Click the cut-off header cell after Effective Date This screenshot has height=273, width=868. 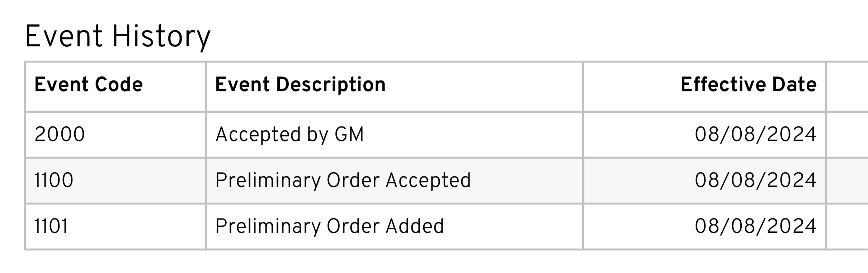[x=847, y=86]
